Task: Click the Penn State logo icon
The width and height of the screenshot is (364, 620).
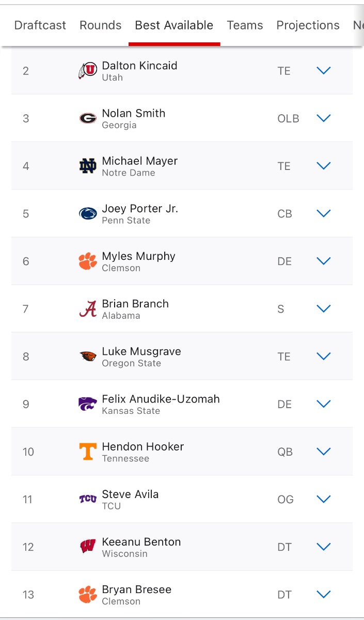Action: pos(88,213)
